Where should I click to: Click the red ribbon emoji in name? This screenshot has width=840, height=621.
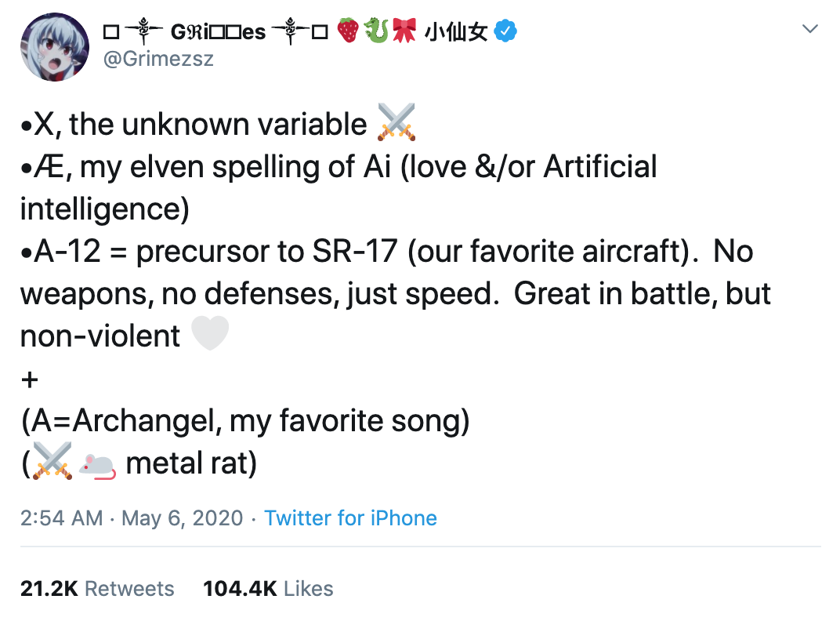(x=404, y=31)
